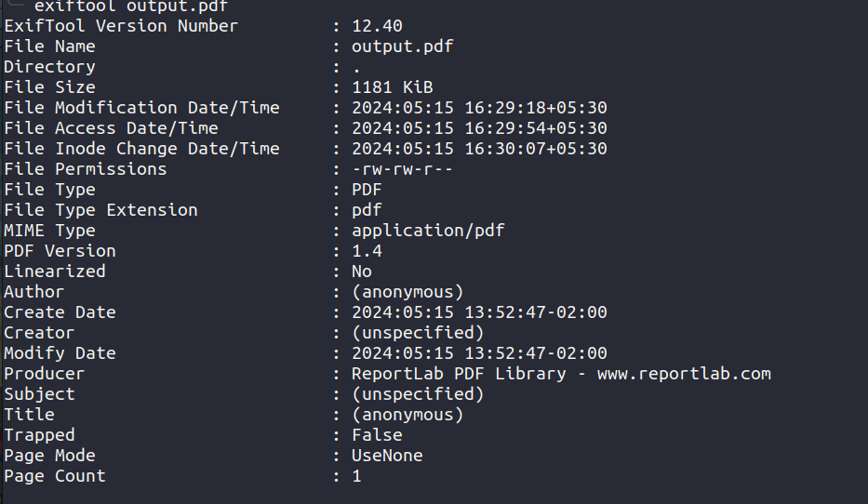Click the file permissions string -rw-rw-r--
The image size is (868, 504).
(x=403, y=169)
